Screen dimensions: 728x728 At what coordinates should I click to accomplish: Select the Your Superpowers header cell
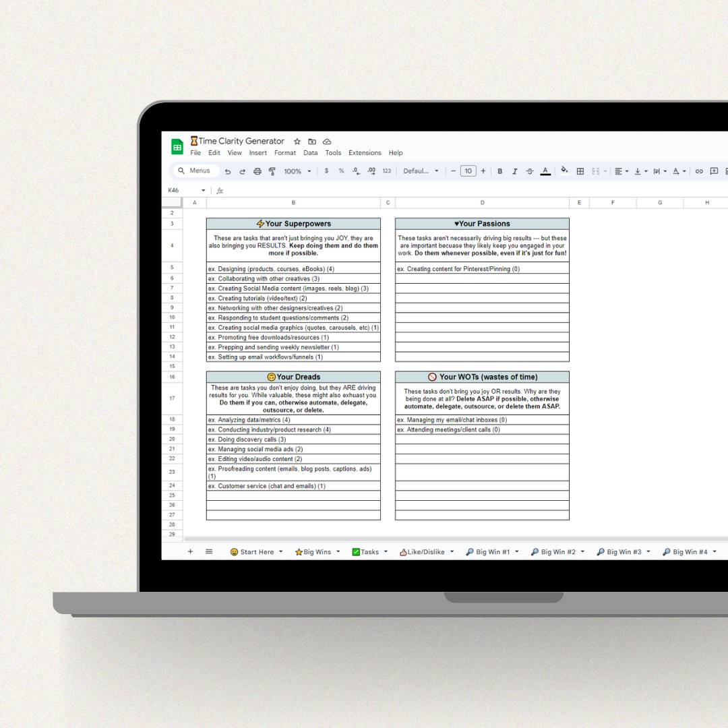[293, 224]
